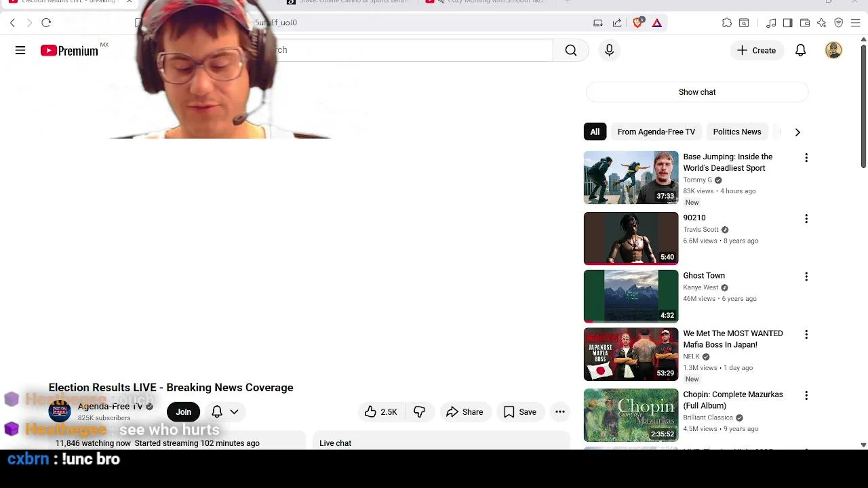The width and height of the screenshot is (868, 488).
Task: Open the browser extensions puzzle icon
Action: (x=727, y=23)
